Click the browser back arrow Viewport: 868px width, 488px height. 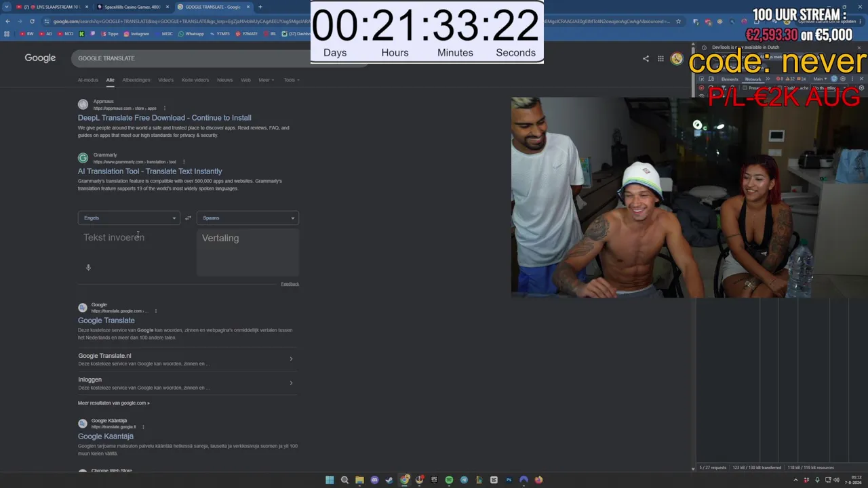(8, 21)
